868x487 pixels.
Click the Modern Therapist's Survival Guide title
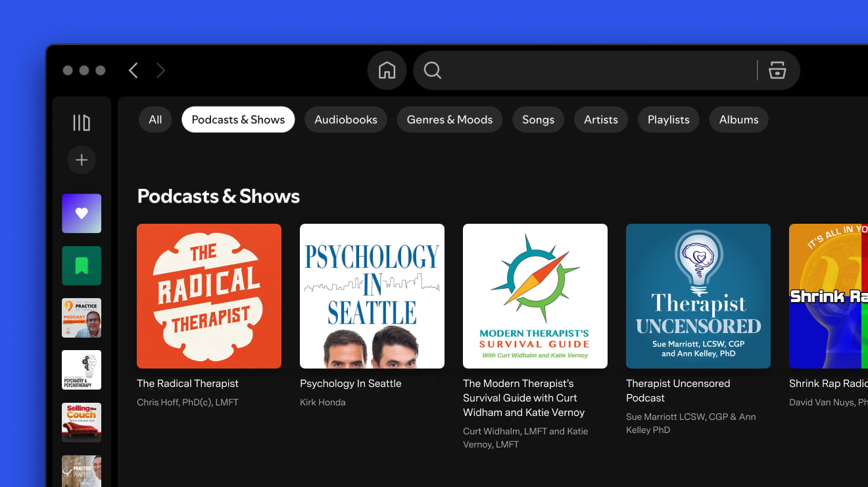click(524, 398)
